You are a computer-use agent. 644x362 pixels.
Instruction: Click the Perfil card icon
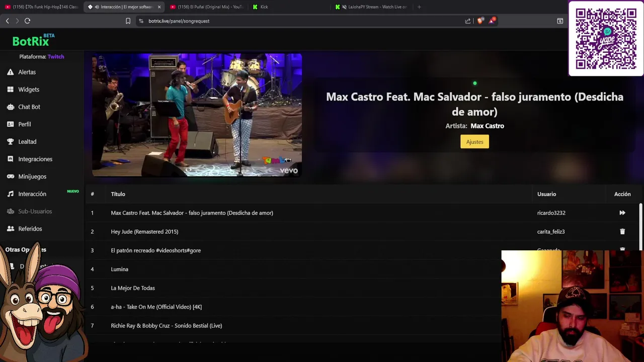click(x=10, y=124)
